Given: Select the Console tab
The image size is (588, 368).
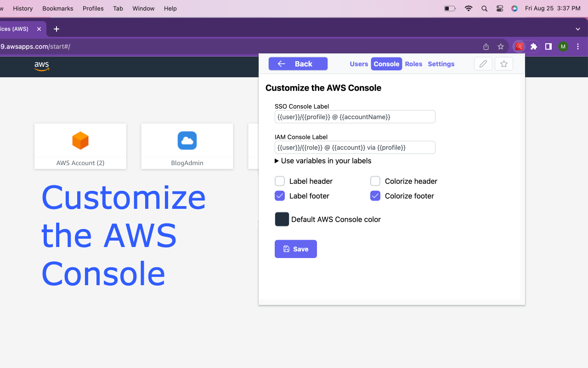Looking at the screenshot, I should point(386,64).
